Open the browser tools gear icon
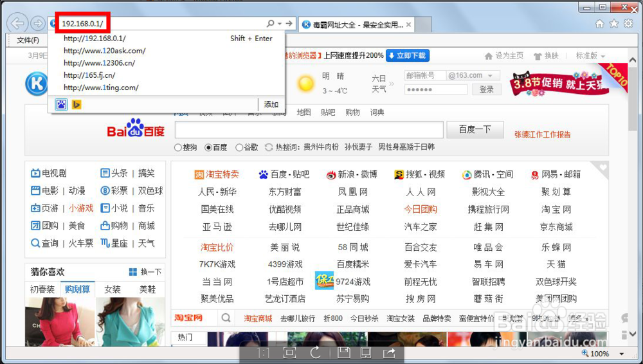The height and width of the screenshot is (364, 643). point(628,23)
